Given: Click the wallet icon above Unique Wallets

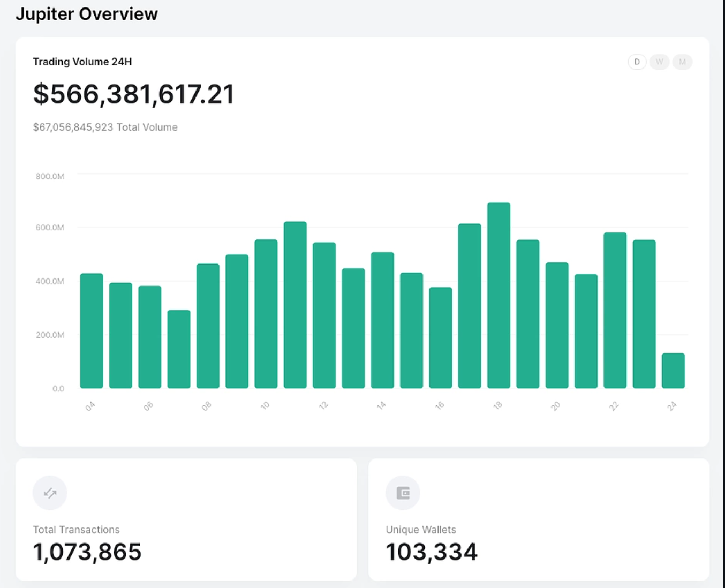Looking at the screenshot, I should coord(403,493).
